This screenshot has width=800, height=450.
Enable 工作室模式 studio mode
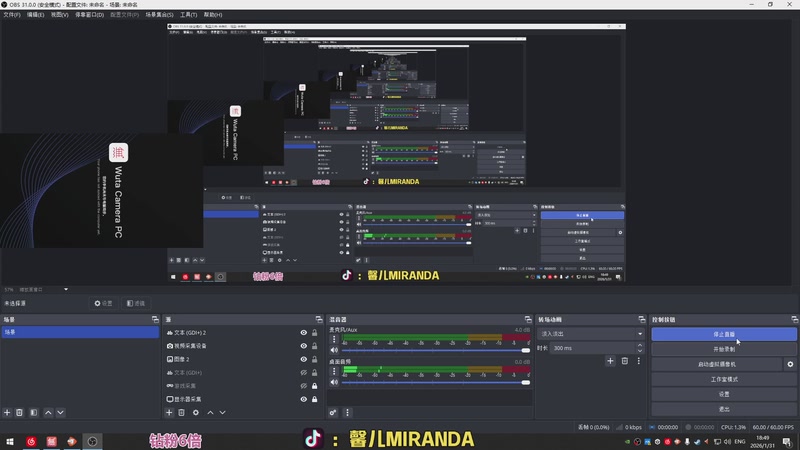(x=723, y=379)
